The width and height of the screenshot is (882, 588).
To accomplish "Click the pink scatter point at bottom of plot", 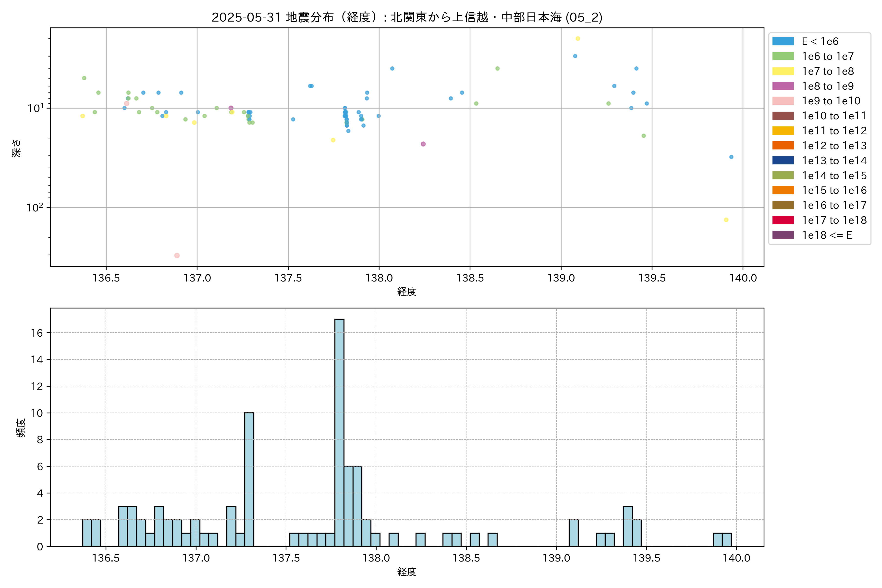I will (x=177, y=255).
